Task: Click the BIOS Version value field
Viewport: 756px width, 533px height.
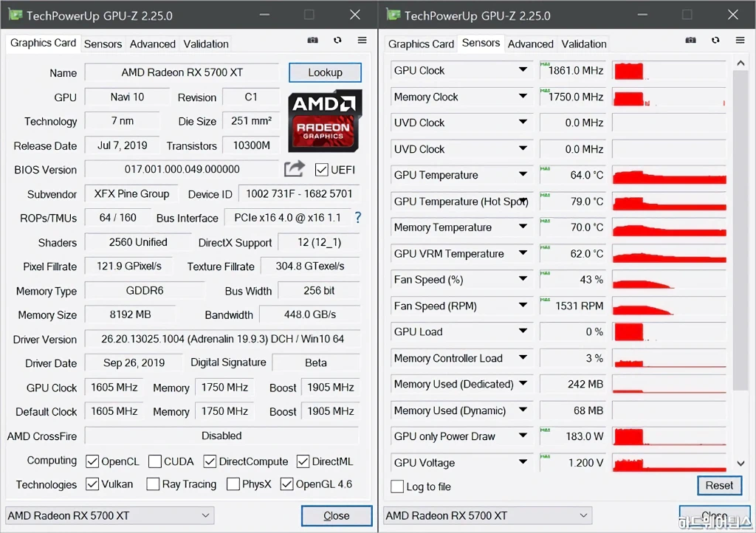Action: coord(182,169)
